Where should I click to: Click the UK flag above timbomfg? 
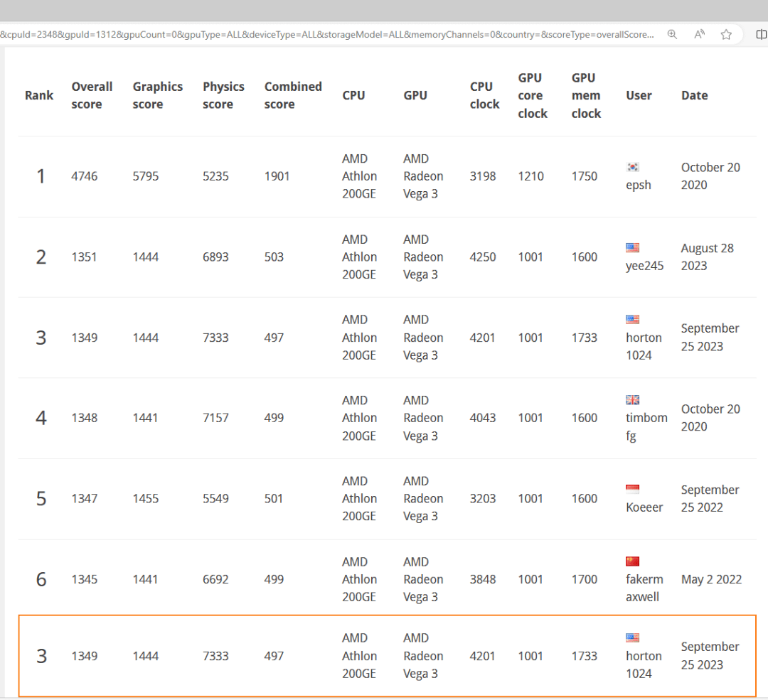tap(632, 400)
